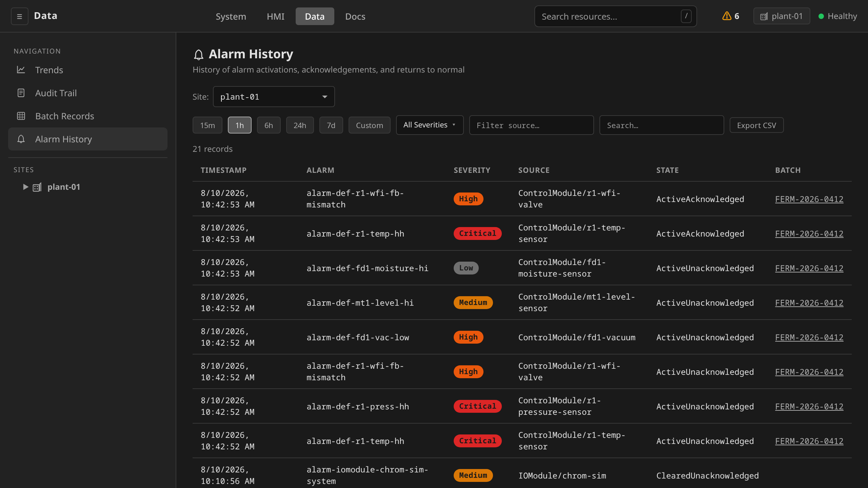
Task: Click the Low severity badge
Action: [466, 268]
